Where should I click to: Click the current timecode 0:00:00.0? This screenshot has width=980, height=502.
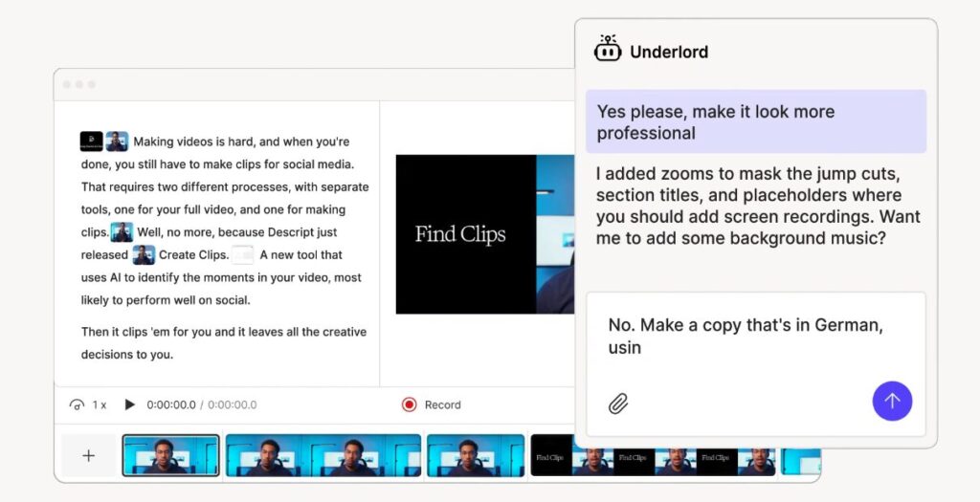[x=171, y=404]
